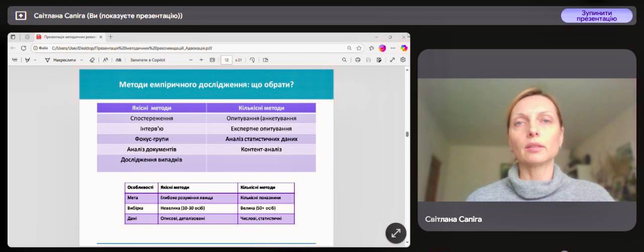Open browser Settings and more menu

tap(393, 48)
